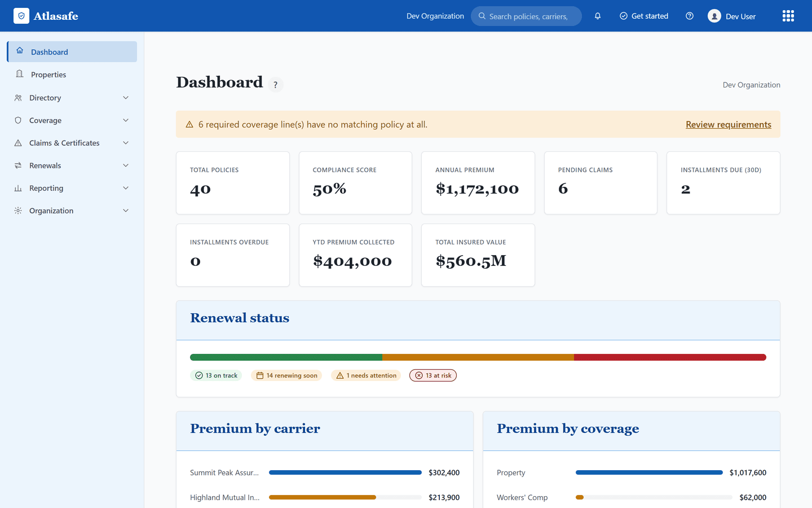Screen dimensions: 812x508
Task: Click the Review requirements link
Action: (x=729, y=124)
